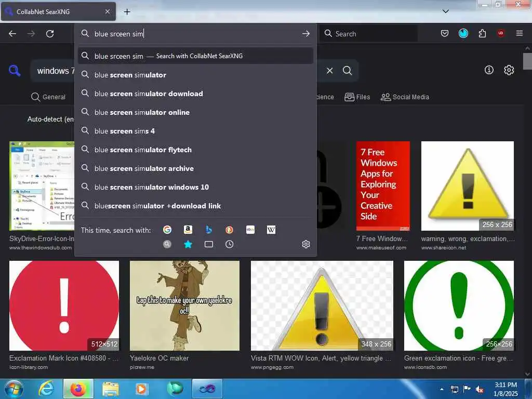The image size is (532, 399).
Task: Open search settings gear in suggestion panel
Action: pyautogui.click(x=306, y=244)
